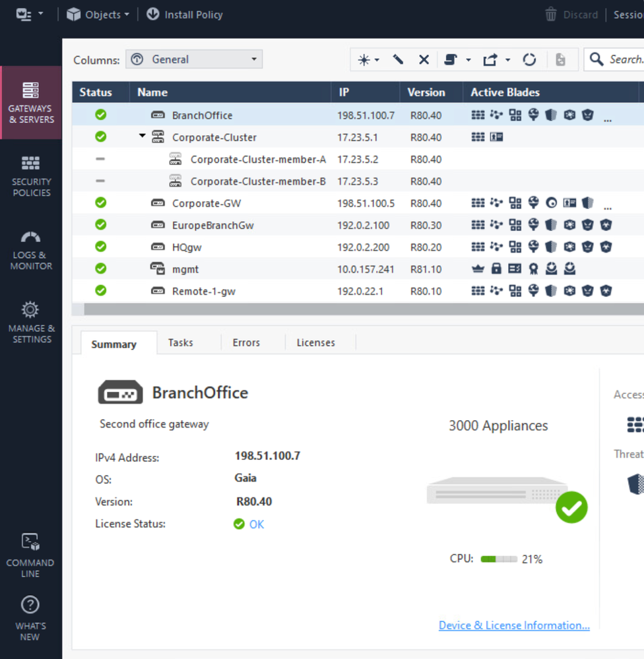The width and height of the screenshot is (644, 659).
Task: Click mgmt row crown blade icon
Action: [478, 268]
